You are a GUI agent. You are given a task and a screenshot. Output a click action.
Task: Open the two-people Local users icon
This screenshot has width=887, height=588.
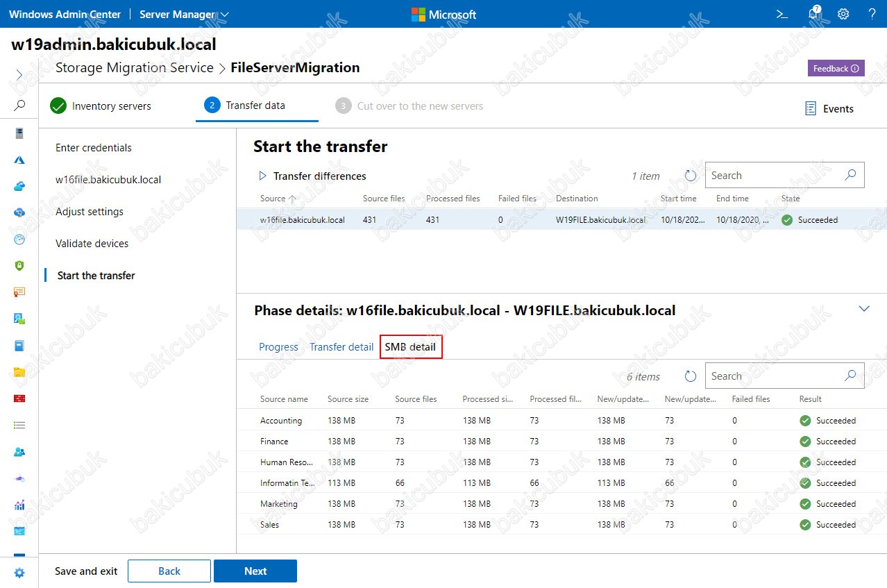19,451
